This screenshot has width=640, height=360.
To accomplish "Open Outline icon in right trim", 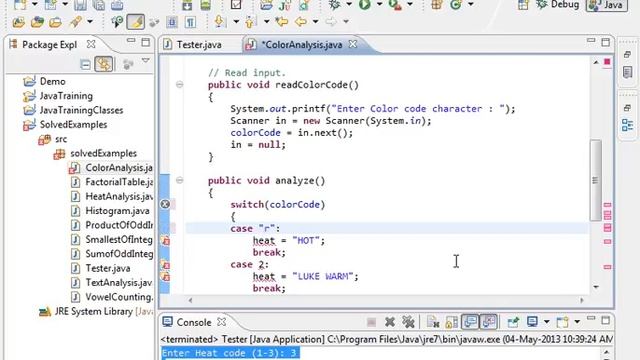I will click(x=627, y=125).
